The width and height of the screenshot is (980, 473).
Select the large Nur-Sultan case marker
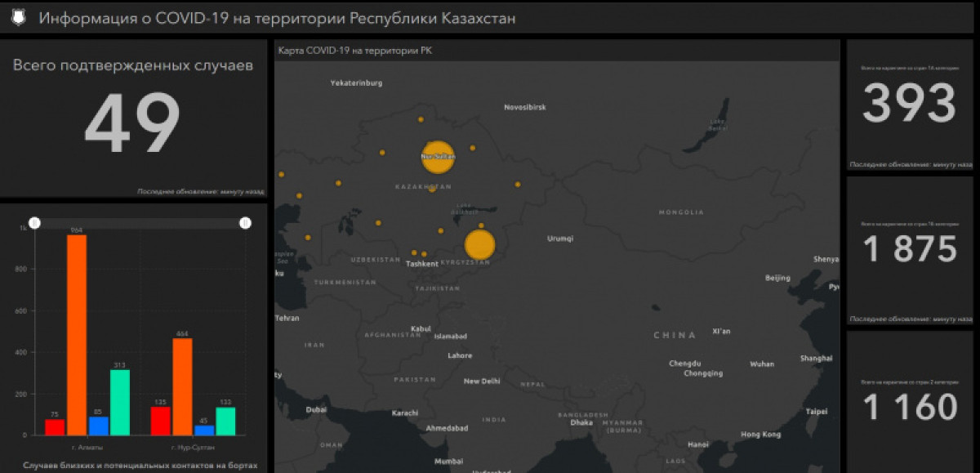438,156
